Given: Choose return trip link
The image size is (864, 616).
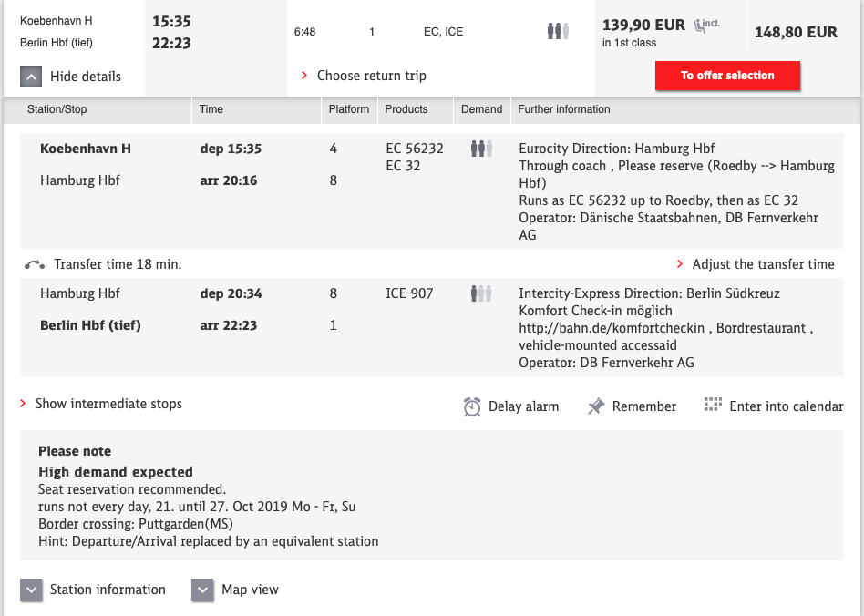Looking at the screenshot, I should pos(371,76).
